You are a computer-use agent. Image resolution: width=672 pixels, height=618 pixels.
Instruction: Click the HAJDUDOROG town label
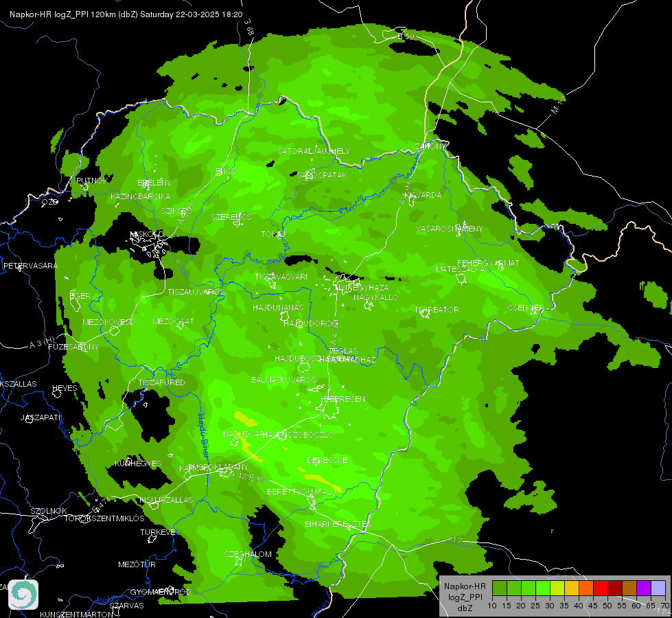pos(311,323)
